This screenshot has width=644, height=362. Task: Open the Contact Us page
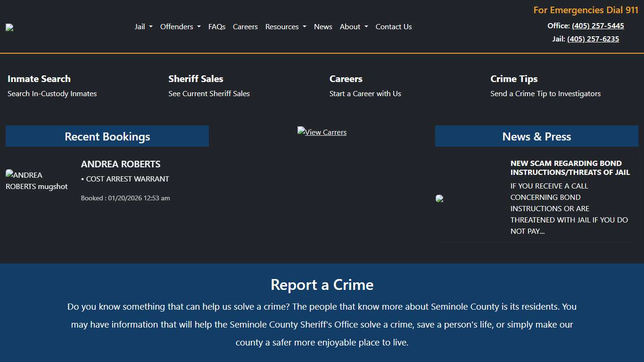tap(394, 27)
